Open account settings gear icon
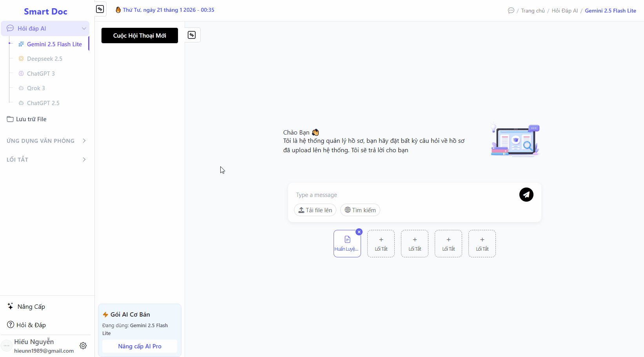 (83, 346)
